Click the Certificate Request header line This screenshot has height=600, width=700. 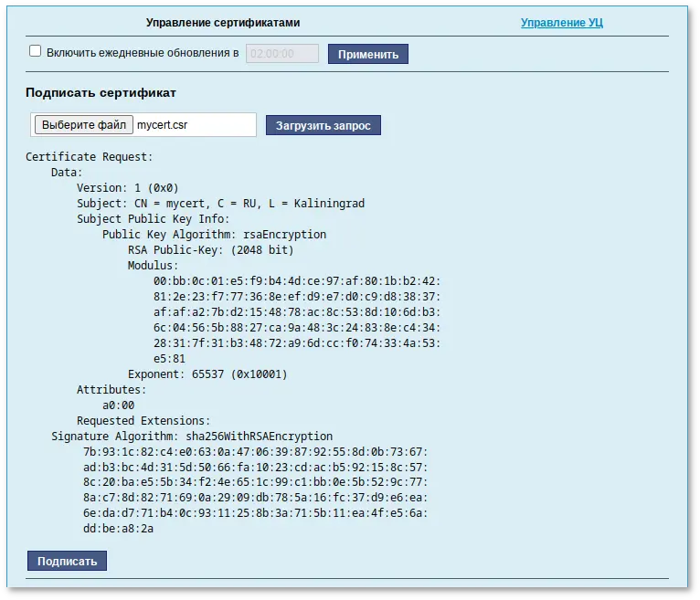(x=90, y=156)
